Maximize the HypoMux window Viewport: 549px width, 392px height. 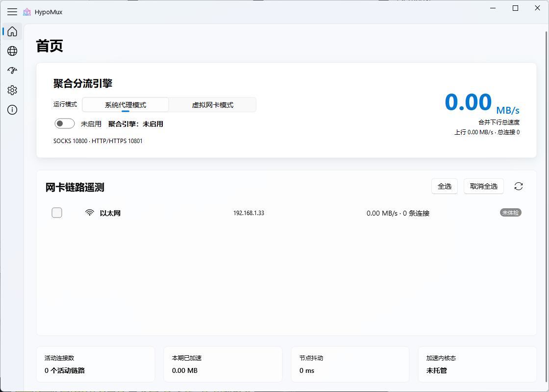[x=515, y=8]
